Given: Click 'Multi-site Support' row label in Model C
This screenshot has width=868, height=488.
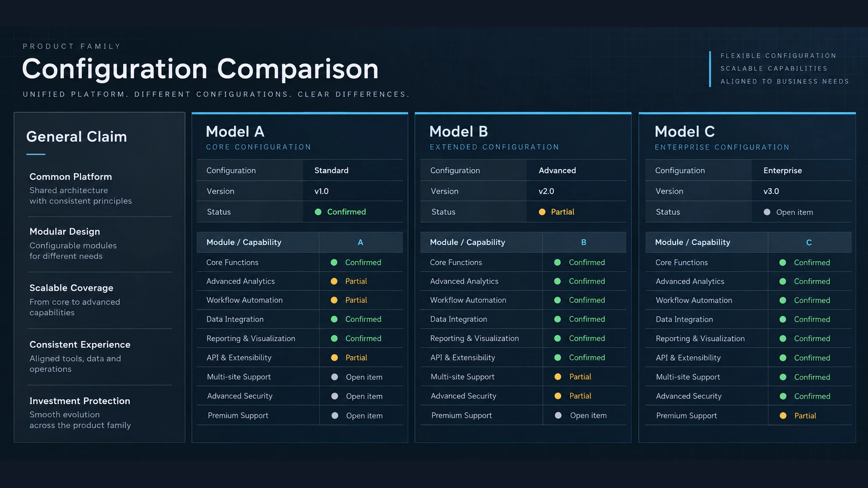Looking at the screenshot, I should (x=688, y=377).
